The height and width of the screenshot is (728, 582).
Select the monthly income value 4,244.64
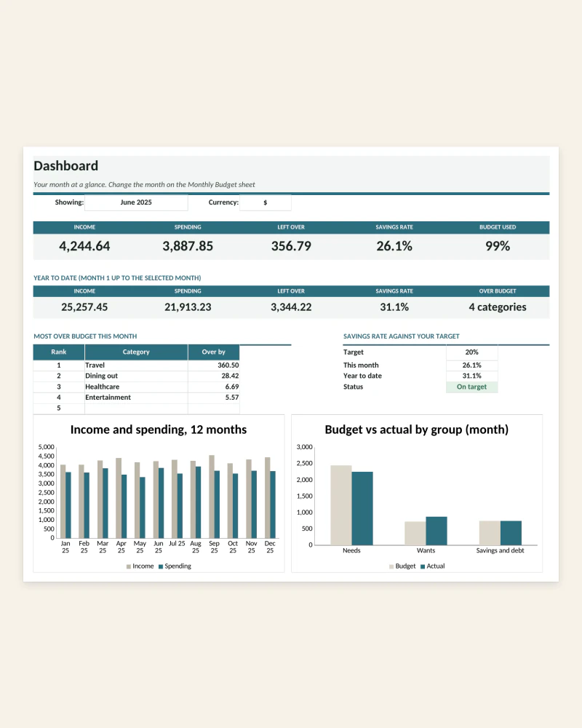pos(84,246)
